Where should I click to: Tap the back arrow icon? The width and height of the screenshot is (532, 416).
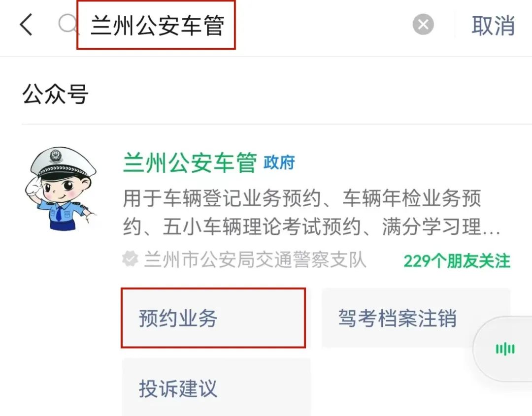coord(26,25)
